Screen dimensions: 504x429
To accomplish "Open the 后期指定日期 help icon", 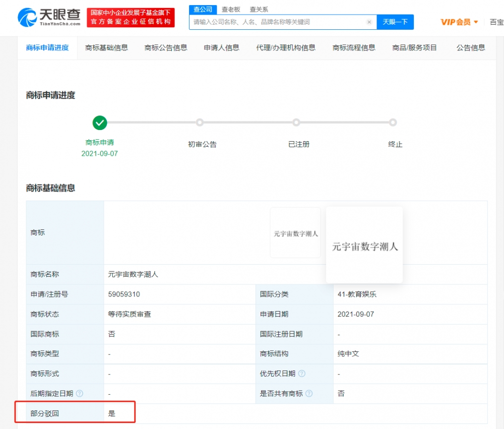I will 80,393.
